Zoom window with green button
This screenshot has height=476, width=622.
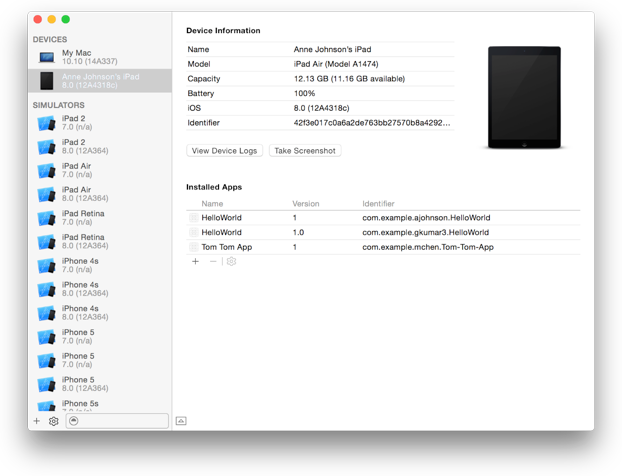click(x=65, y=19)
